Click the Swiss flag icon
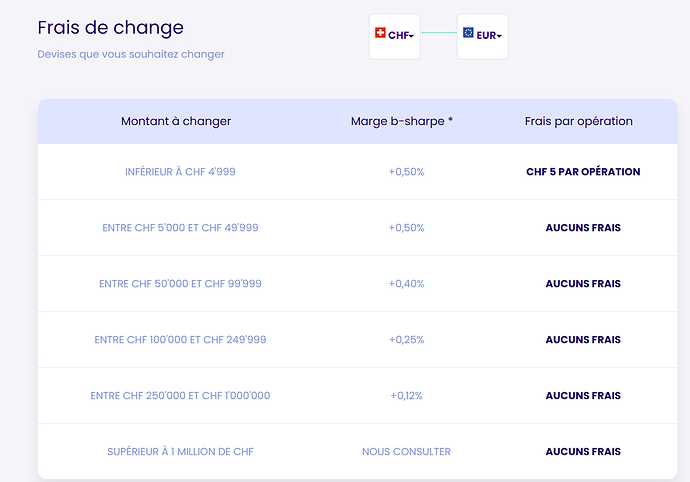Screen dimensions: 690x482 380,33
